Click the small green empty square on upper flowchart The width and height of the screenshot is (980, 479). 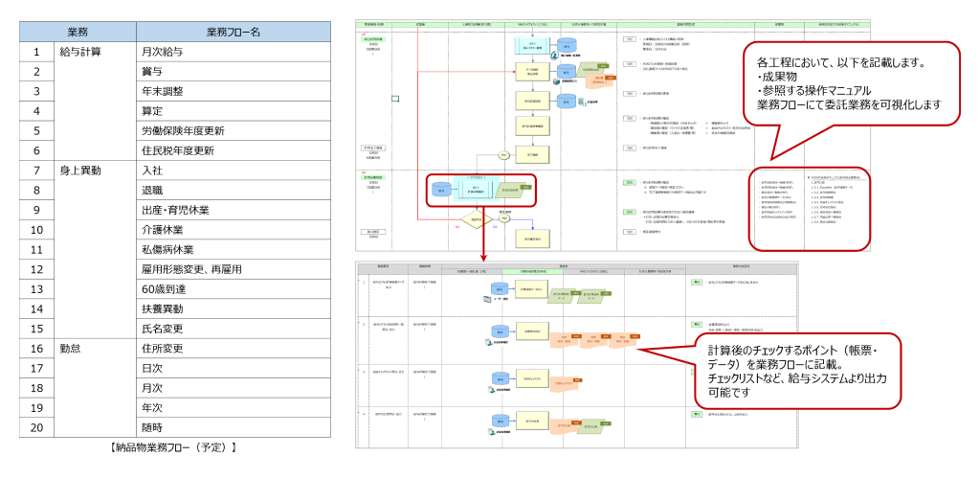point(394,98)
